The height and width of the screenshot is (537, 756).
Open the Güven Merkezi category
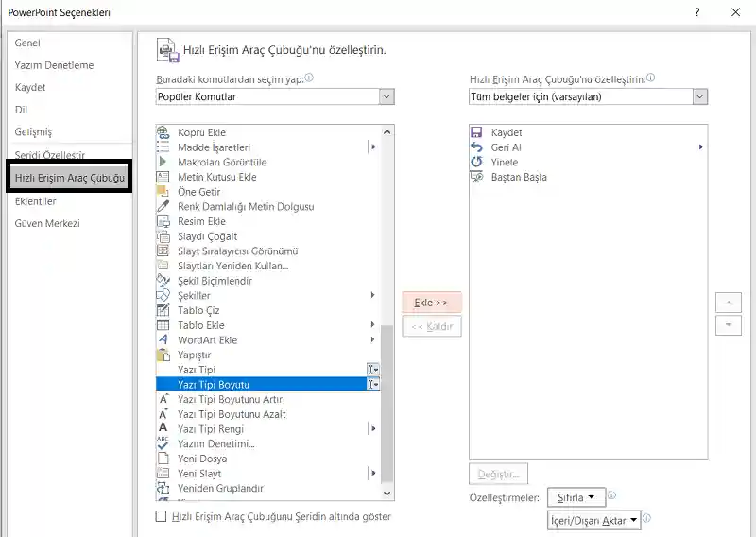point(47,223)
